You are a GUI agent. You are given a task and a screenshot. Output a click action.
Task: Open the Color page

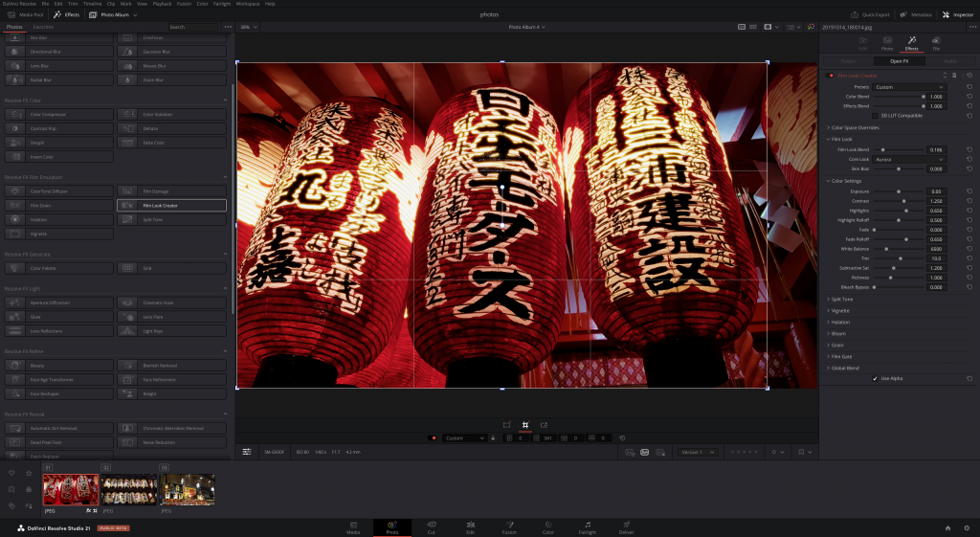point(548,527)
